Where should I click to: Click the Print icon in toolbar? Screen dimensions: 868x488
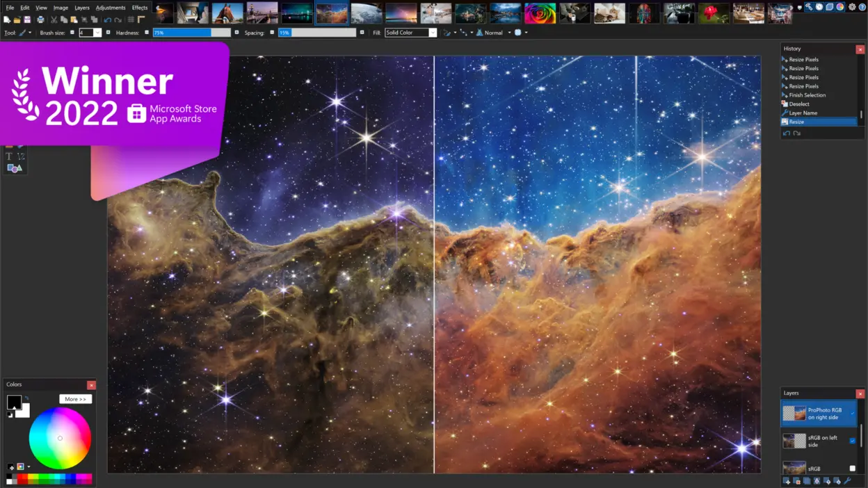(x=40, y=19)
